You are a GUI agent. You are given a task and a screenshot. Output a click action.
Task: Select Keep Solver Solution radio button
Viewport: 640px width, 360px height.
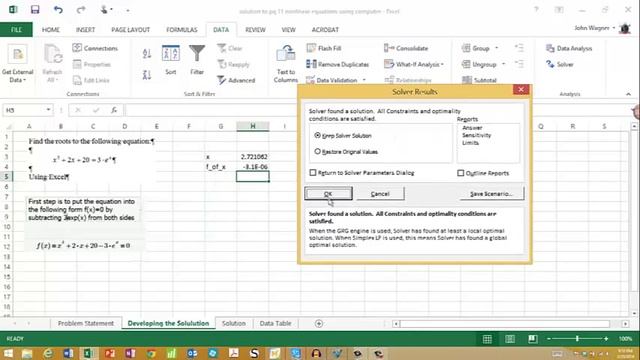point(318,135)
